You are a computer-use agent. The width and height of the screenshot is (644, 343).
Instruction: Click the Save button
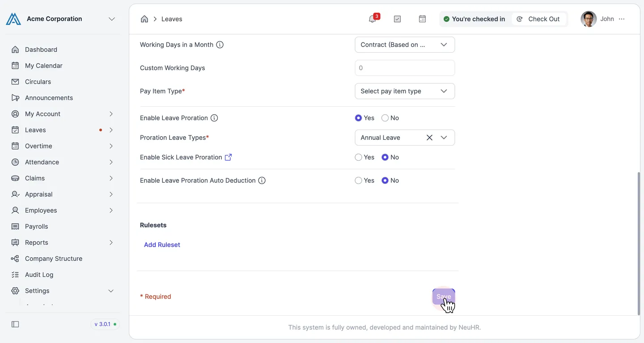pyautogui.click(x=444, y=297)
